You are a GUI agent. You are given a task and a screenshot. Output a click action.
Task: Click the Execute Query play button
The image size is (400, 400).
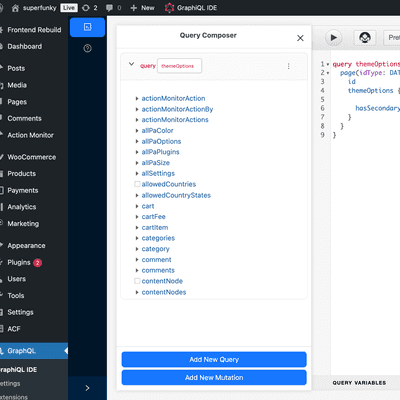333,38
